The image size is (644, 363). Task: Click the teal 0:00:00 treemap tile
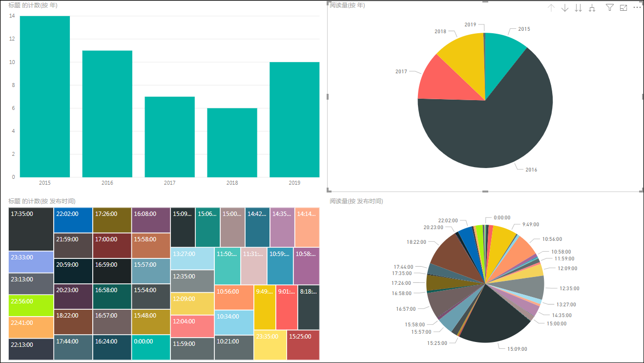click(151, 347)
